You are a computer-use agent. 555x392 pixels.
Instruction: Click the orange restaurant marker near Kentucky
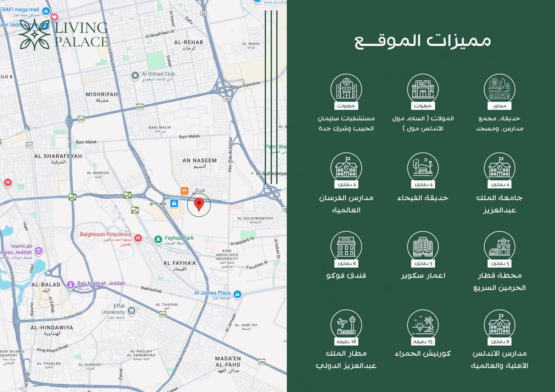[x=184, y=191]
